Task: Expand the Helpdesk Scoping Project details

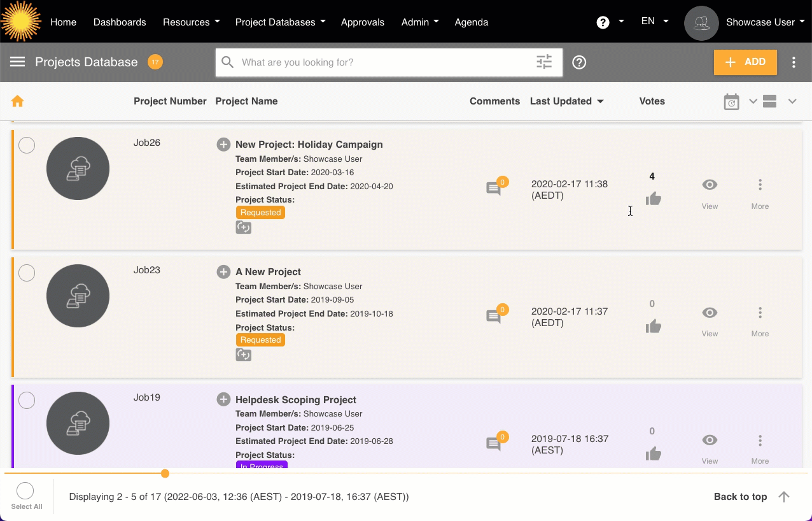Action: coord(223,399)
